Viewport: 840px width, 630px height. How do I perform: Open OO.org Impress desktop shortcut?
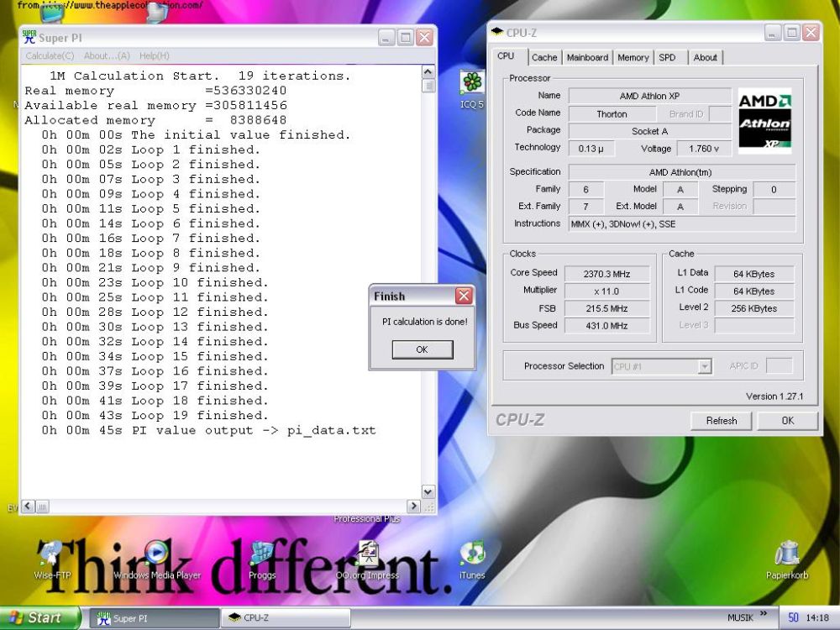tap(368, 559)
